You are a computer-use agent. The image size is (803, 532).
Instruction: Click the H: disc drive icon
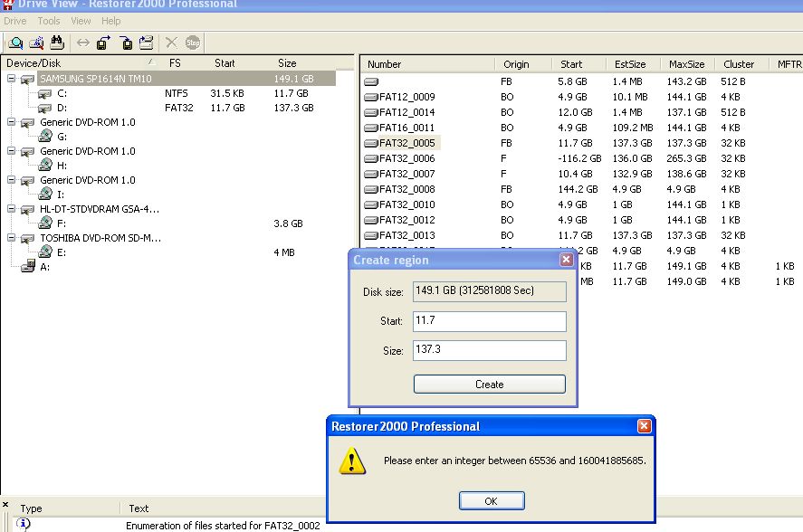click(x=45, y=165)
